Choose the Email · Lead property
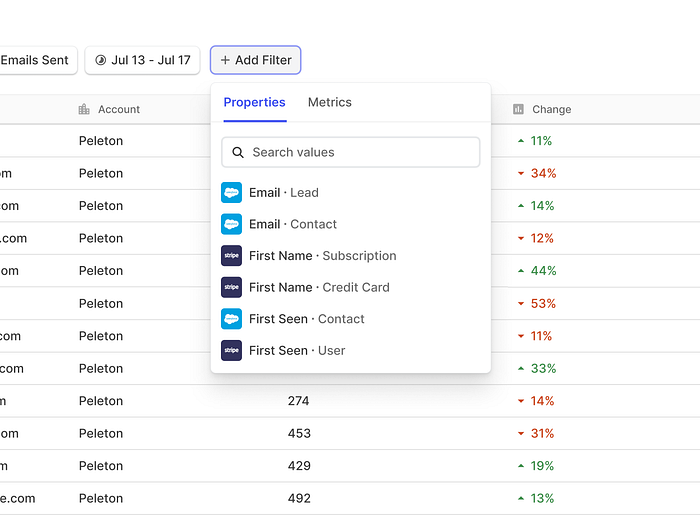700x525 pixels. click(x=350, y=192)
